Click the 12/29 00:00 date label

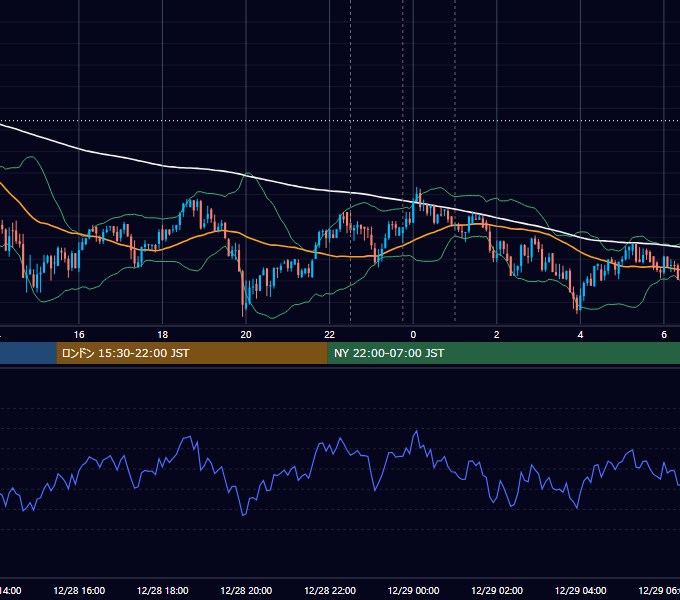(413, 590)
